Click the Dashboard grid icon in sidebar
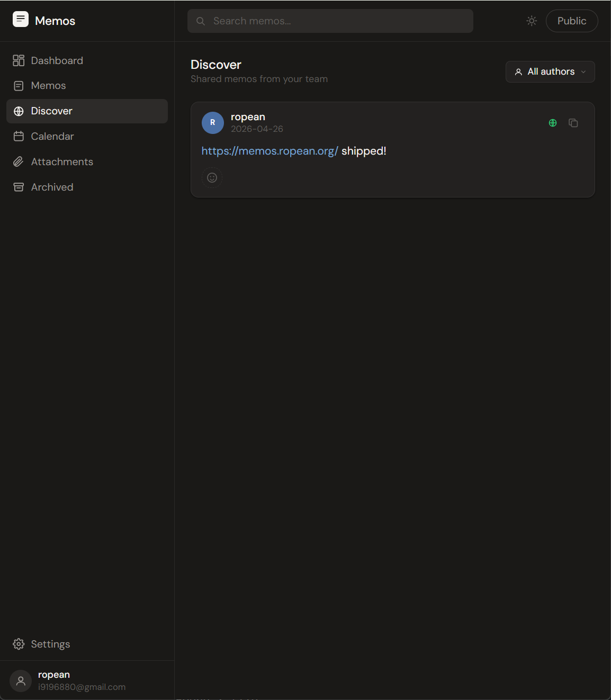The height and width of the screenshot is (700, 611). (x=19, y=60)
